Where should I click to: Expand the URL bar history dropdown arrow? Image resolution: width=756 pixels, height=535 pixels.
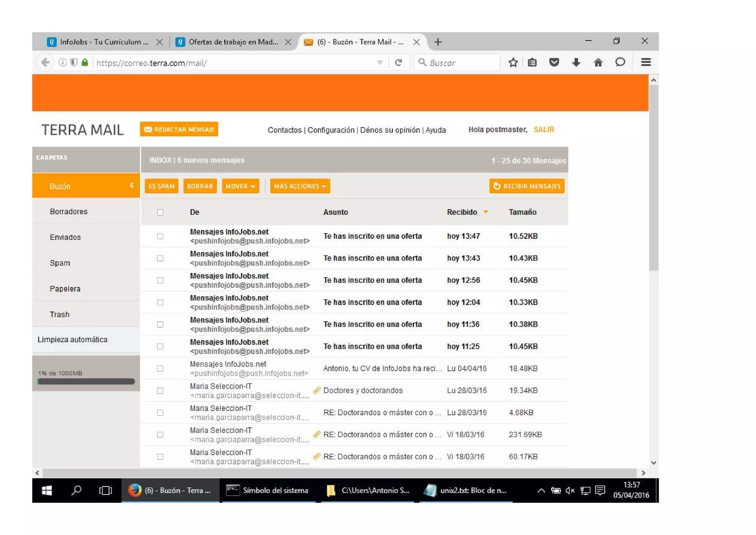380,63
